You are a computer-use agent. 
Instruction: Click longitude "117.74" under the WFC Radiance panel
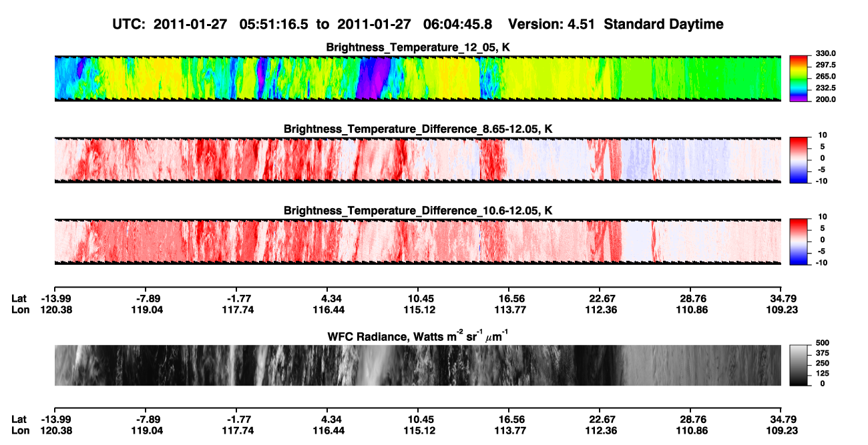click(x=236, y=430)
